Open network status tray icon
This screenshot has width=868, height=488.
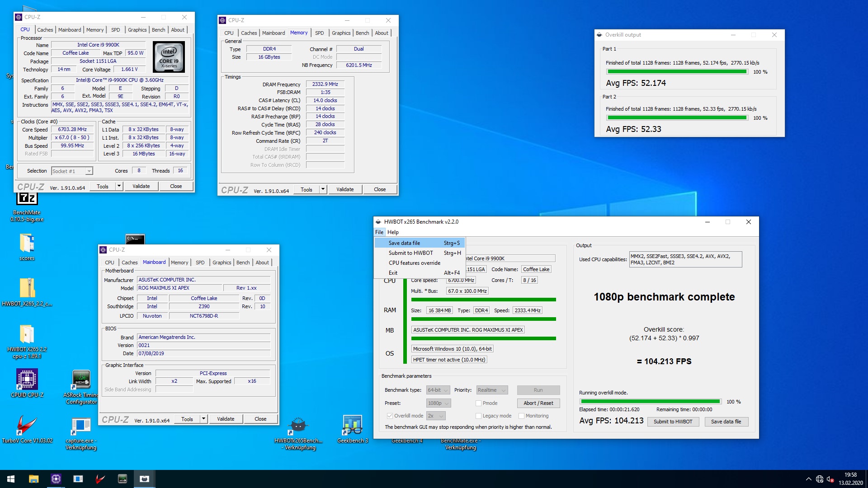click(x=820, y=479)
